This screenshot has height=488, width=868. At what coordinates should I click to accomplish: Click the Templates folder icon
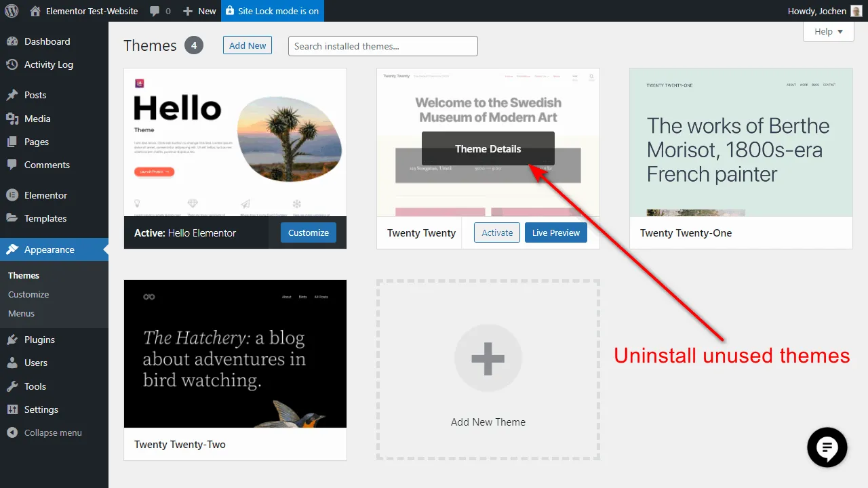pos(12,218)
